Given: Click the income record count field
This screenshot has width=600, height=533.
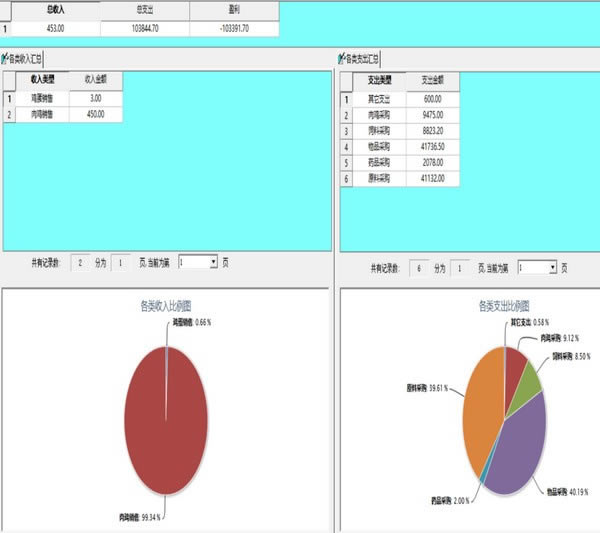Looking at the screenshot, I should pyautogui.click(x=82, y=262).
